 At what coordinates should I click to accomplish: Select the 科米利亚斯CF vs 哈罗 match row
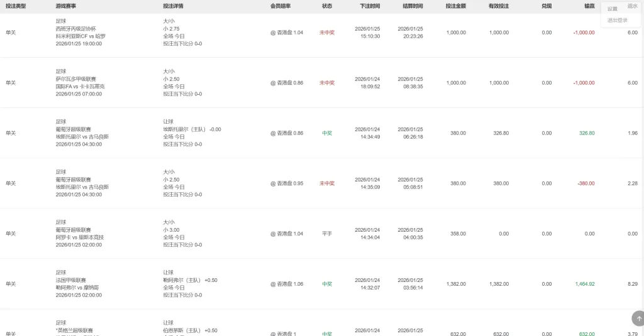pyautogui.click(x=80, y=36)
